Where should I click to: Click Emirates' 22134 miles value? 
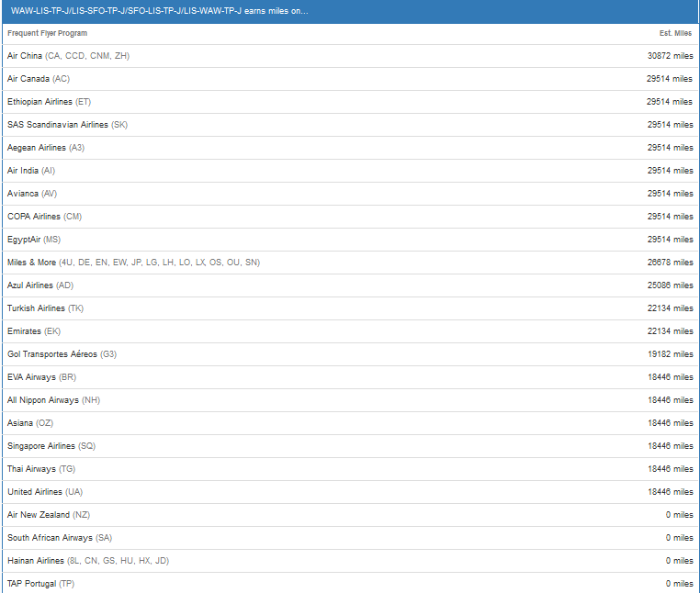(670, 331)
